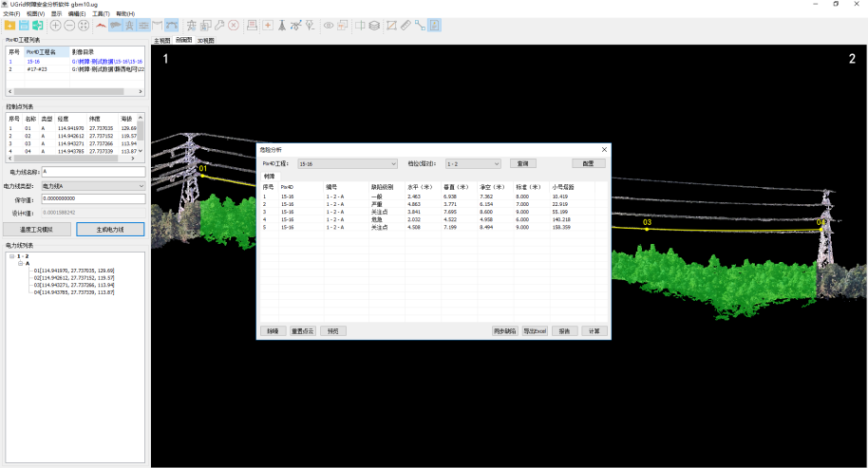
Task: Select tree item 03[114.943271, 27.737266, 113.94]
Action: point(74,285)
